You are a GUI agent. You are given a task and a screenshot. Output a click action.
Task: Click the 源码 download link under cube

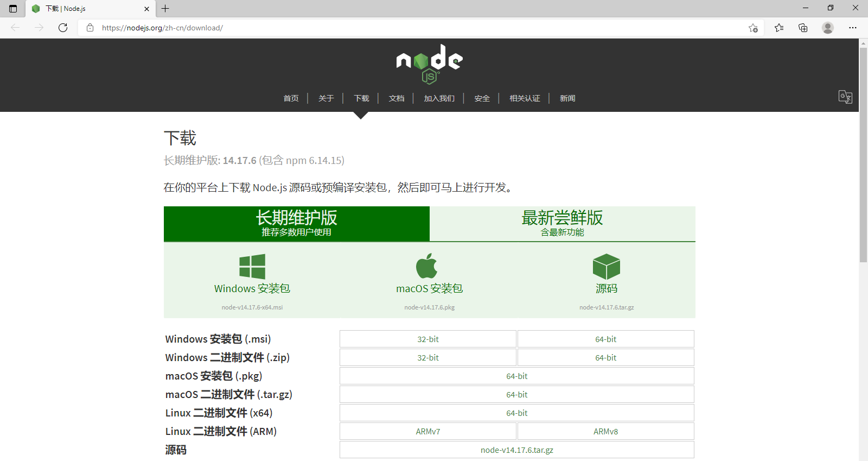607,288
